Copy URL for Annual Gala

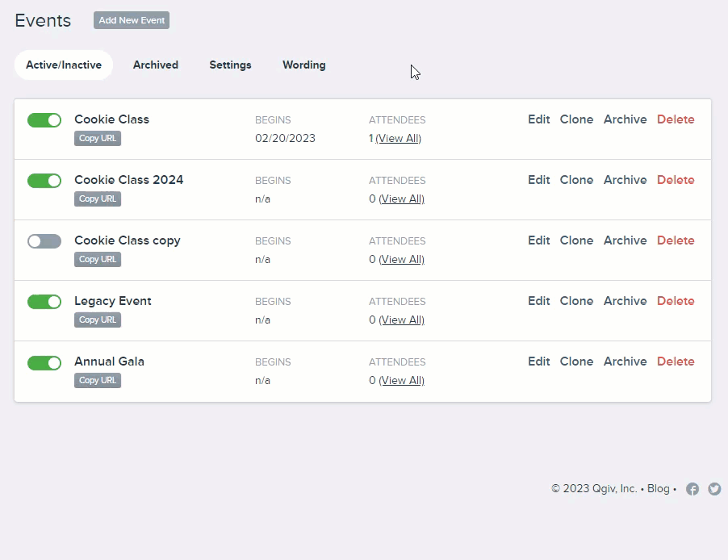(x=98, y=381)
